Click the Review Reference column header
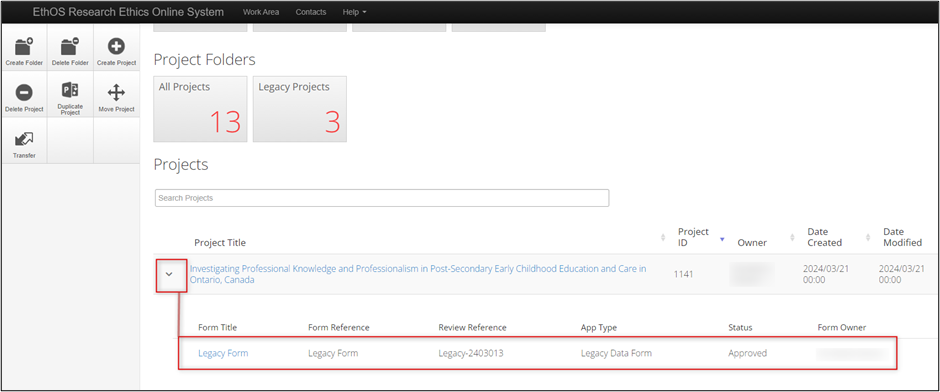This screenshot has height=392, width=940. click(x=472, y=327)
